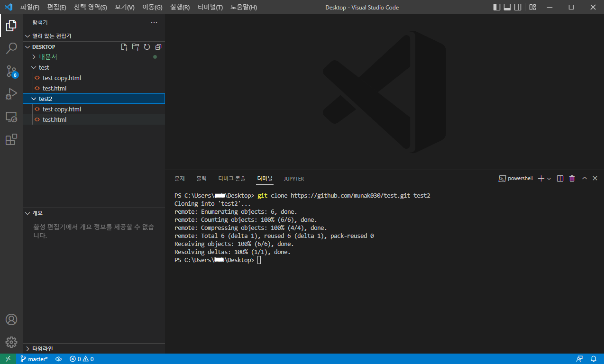Collapse Open Editors section (열려 있는 편집기)

click(x=94, y=36)
